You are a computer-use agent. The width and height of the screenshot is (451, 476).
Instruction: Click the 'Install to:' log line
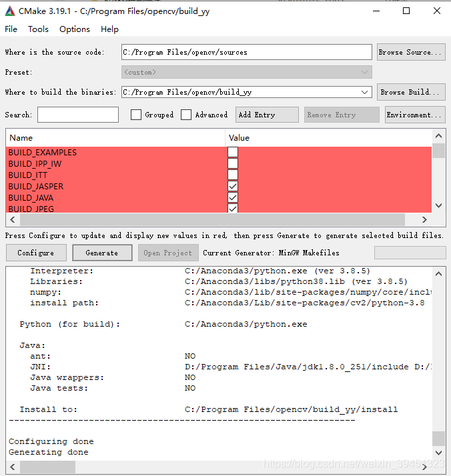pos(48,409)
